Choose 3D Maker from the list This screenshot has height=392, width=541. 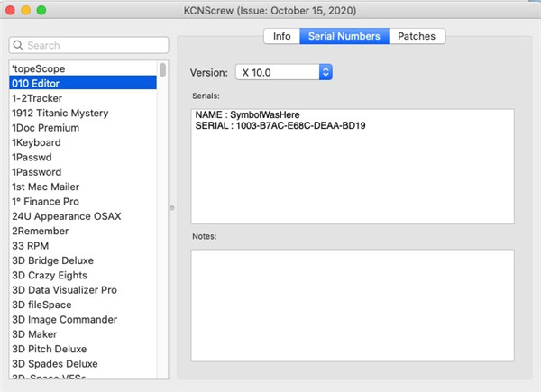click(x=83, y=334)
